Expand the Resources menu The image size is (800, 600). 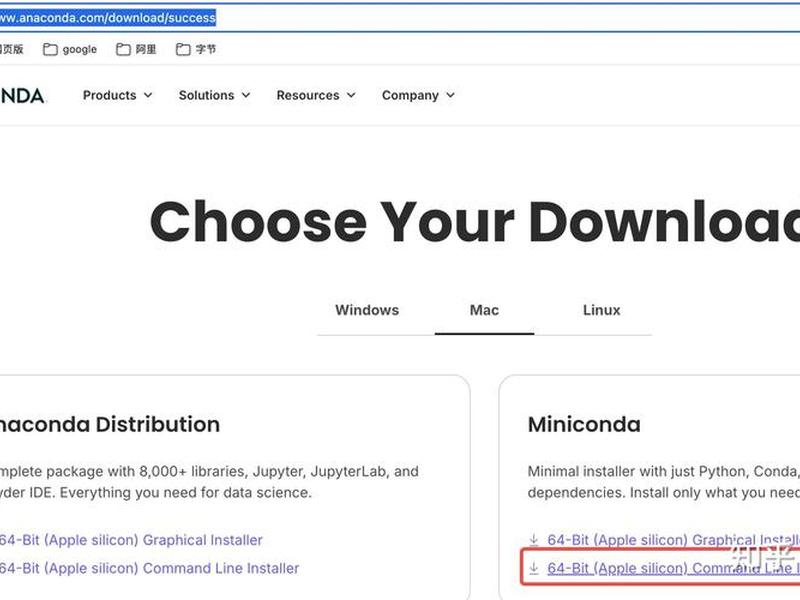(316, 95)
